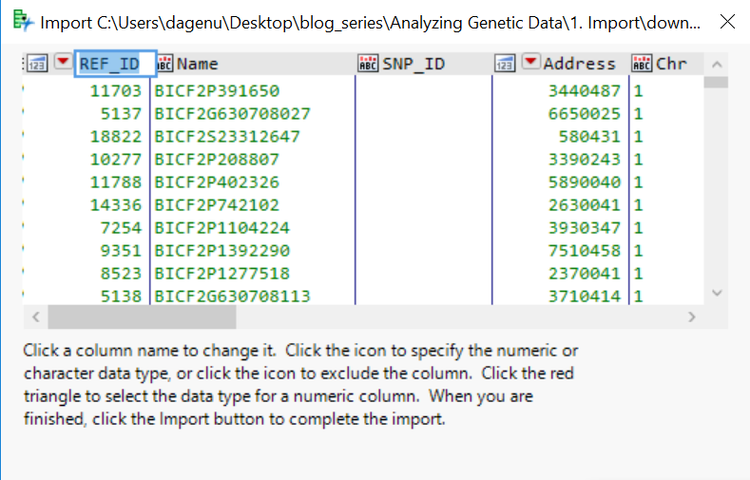
Task: Click the numeric type icon for REF_ID
Action: click(x=38, y=64)
